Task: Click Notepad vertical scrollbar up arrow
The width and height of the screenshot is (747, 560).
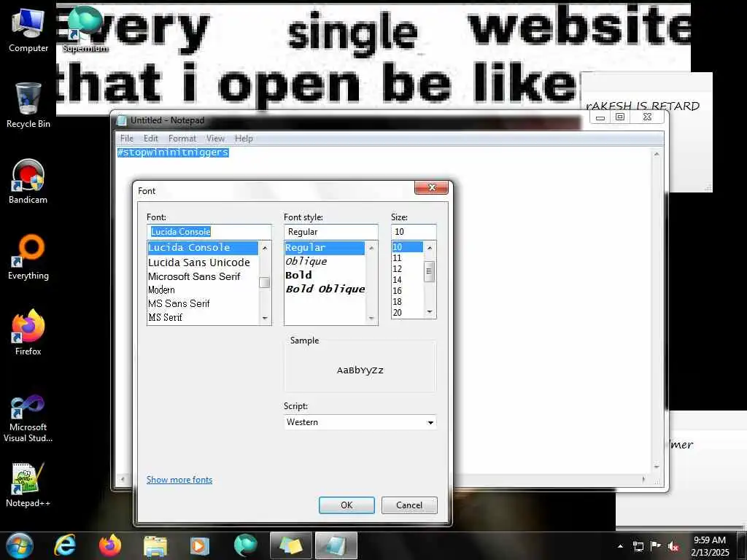Action: 657,155
